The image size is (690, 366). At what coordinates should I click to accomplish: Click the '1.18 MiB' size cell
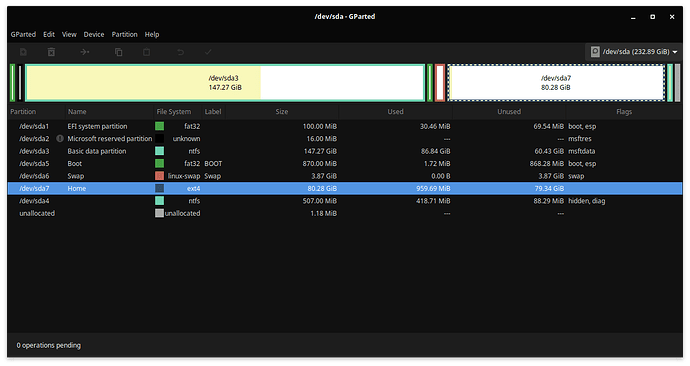click(323, 213)
